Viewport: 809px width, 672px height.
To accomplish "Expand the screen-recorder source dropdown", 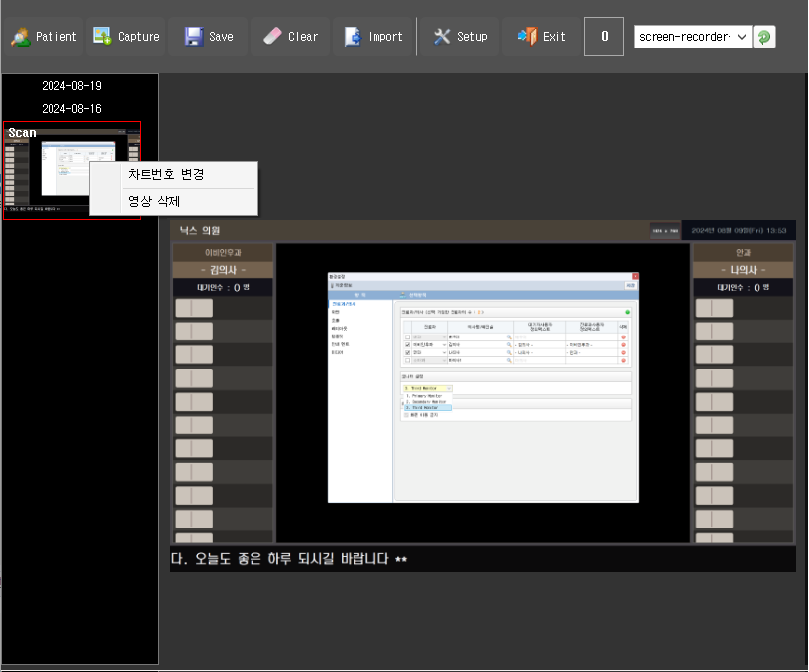I will (742, 37).
